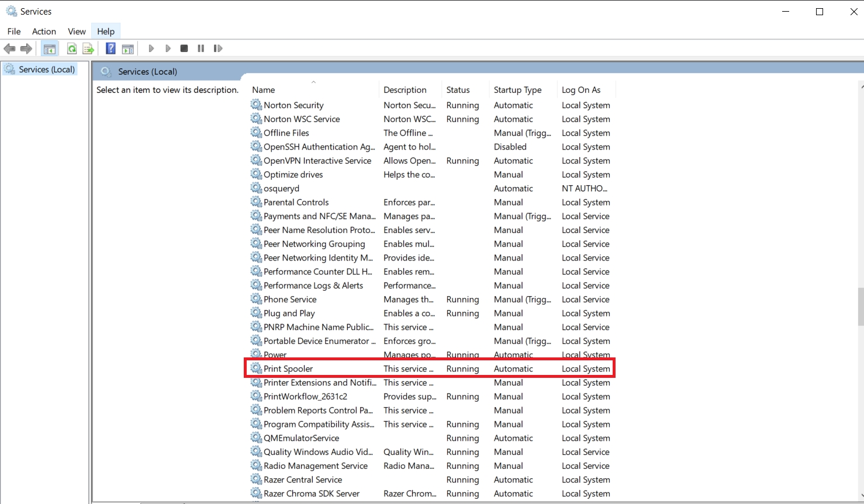This screenshot has width=864, height=504.
Task: Select the OpenVPN Interactive Service entry
Action: click(317, 161)
